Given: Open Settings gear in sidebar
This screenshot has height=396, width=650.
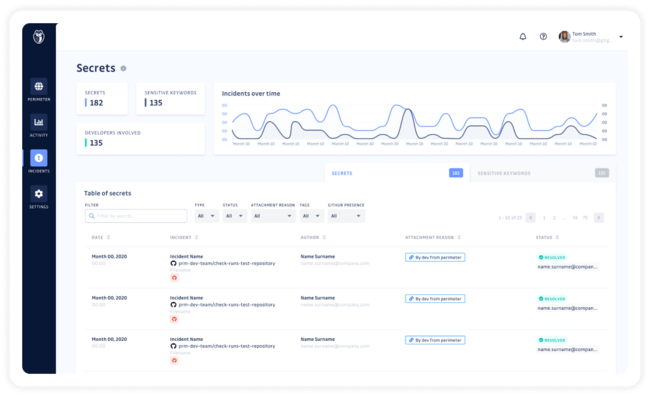Looking at the screenshot, I should (39, 194).
